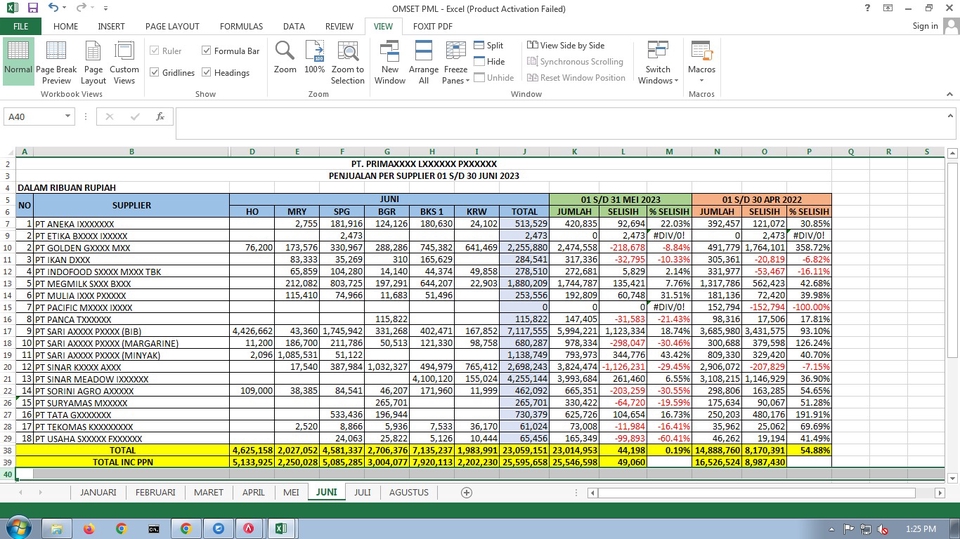Zoom to Selection
This screenshot has height=539, width=960.
348,62
